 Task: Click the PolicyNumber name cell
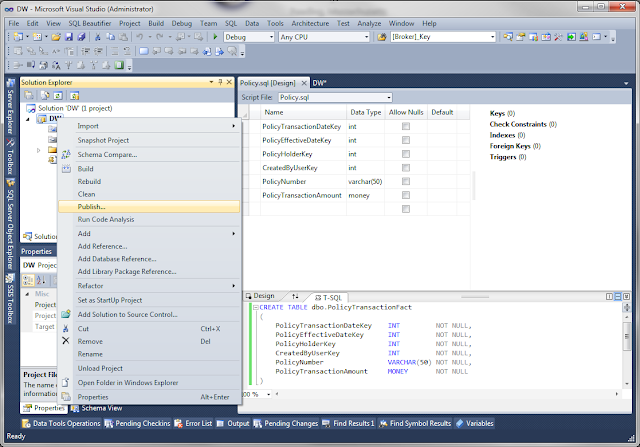[x=303, y=182]
